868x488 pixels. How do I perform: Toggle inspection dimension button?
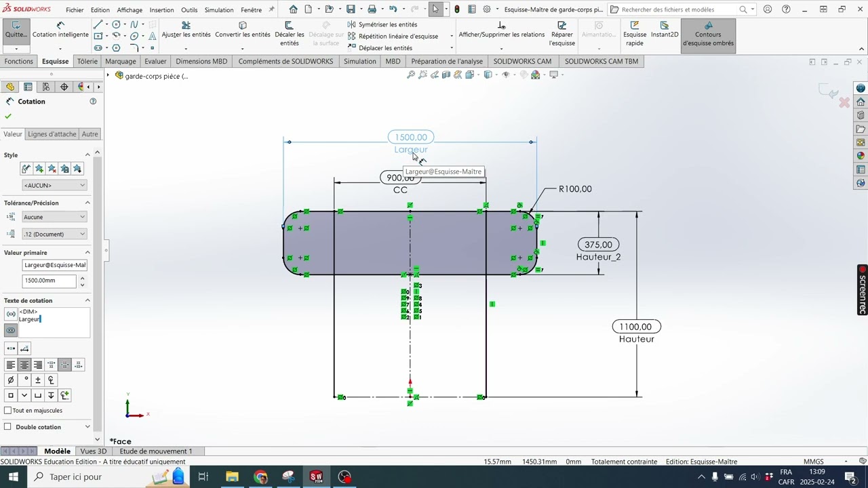[10, 330]
